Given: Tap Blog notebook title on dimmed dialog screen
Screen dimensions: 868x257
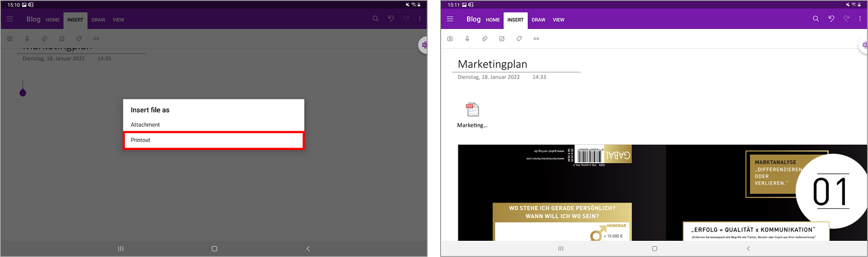Looking at the screenshot, I should point(34,19).
